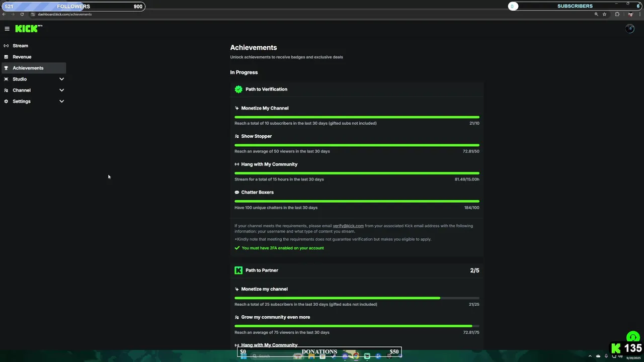Expand the Settings menu chevron
Screen dimensions: 644x362
61,101
